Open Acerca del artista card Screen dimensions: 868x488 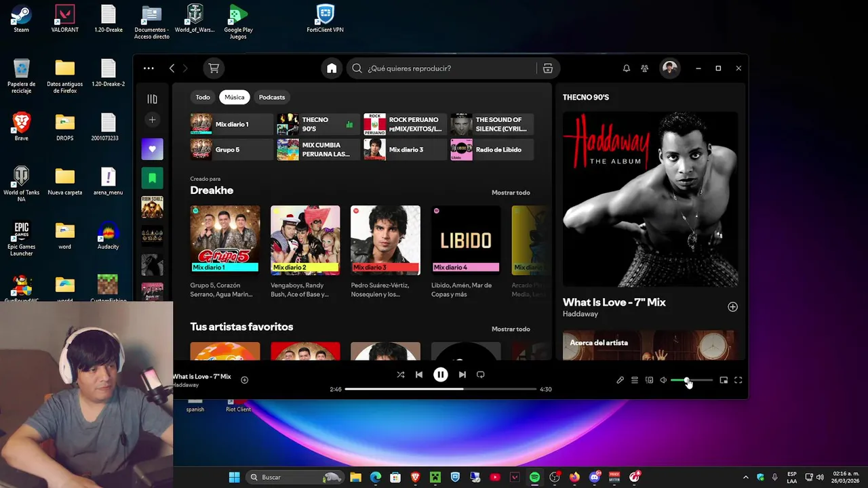point(648,345)
